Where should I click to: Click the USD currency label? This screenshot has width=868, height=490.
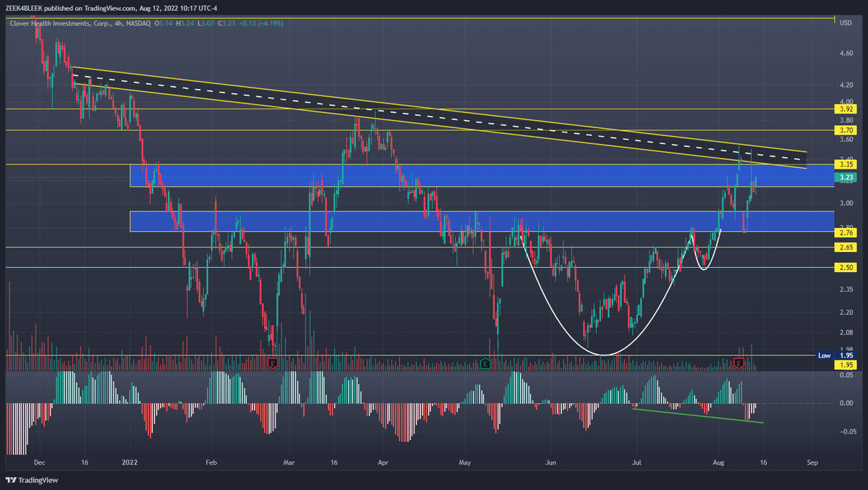click(x=845, y=22)
